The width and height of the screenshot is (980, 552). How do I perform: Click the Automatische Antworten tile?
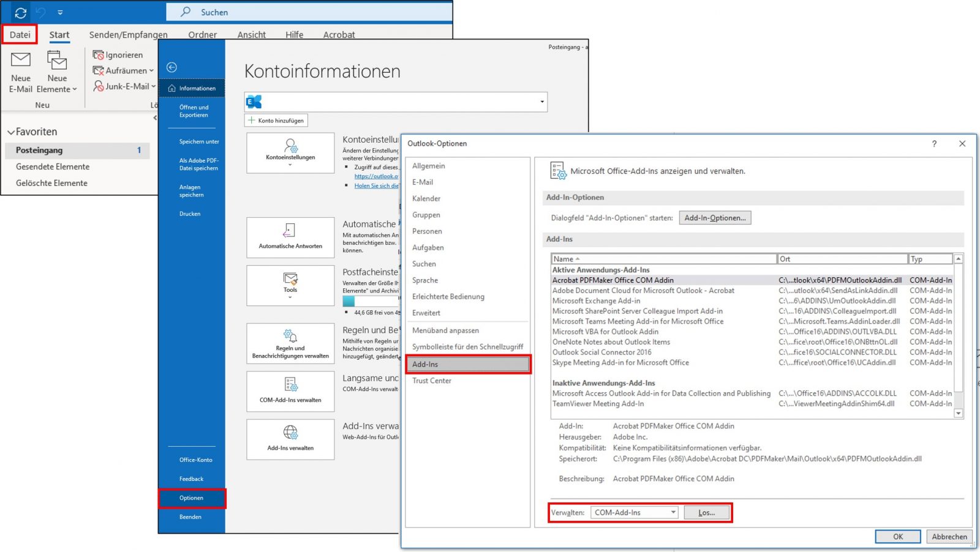coord(290,237)
